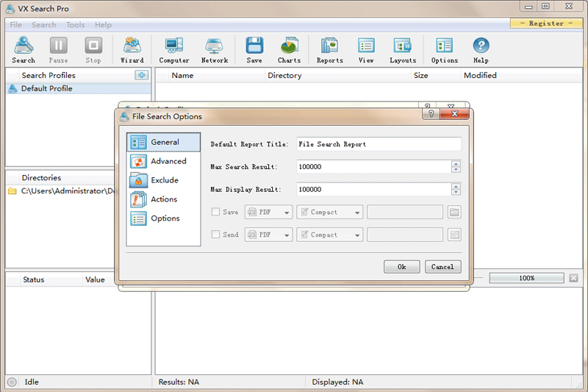588x392 pixels.
Task: Click the Search toolbar icon
Action: (24, 50)
